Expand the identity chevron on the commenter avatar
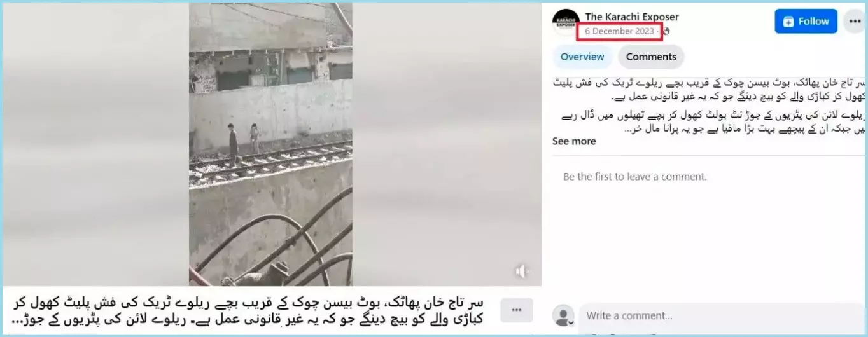This screenshot has width=868, height=337. (571, 323)
